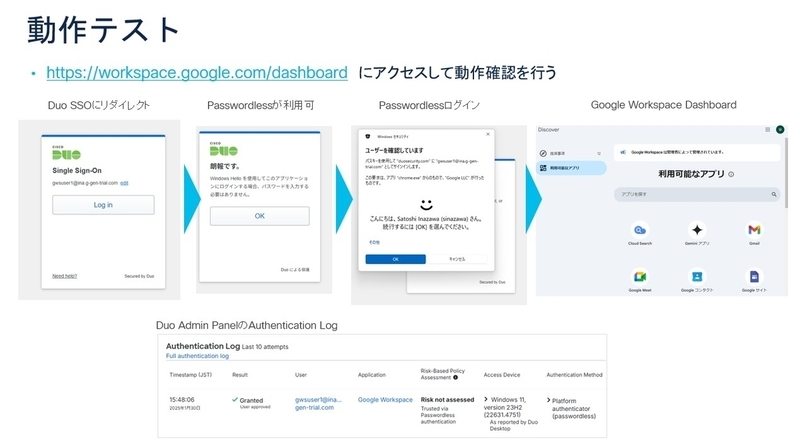Viewport: 800px width, 443px height.
Task: Open the workspace.google.com/dashboard hyperlink
Action: [197, 72]
